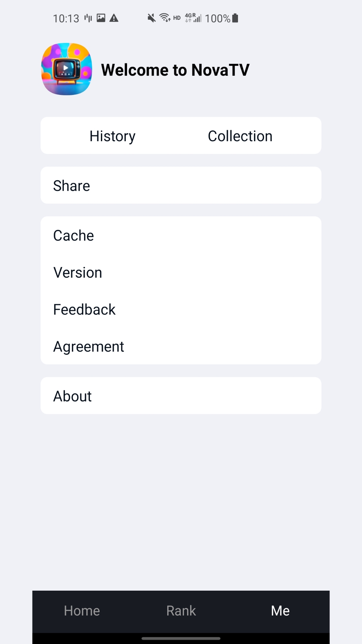
Task: Open the Cache setting
Action: [x=181, y=235]
